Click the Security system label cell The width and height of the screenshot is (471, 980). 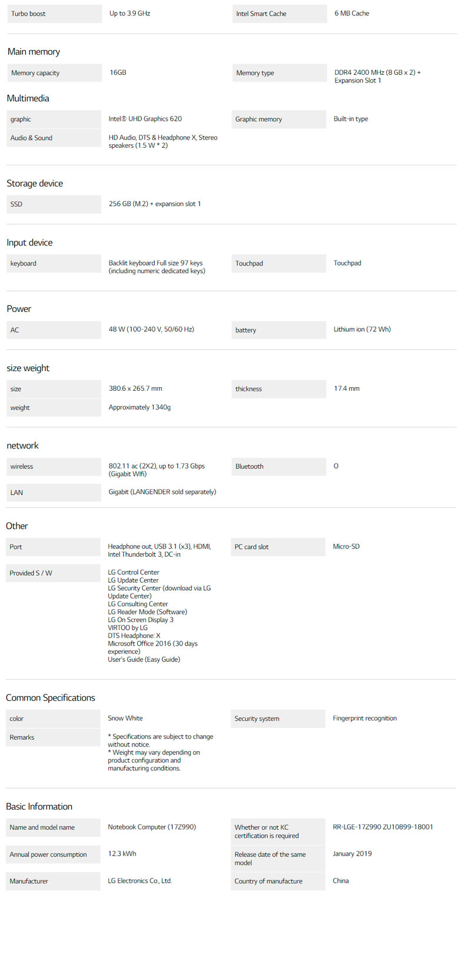(x=257, y=719)
